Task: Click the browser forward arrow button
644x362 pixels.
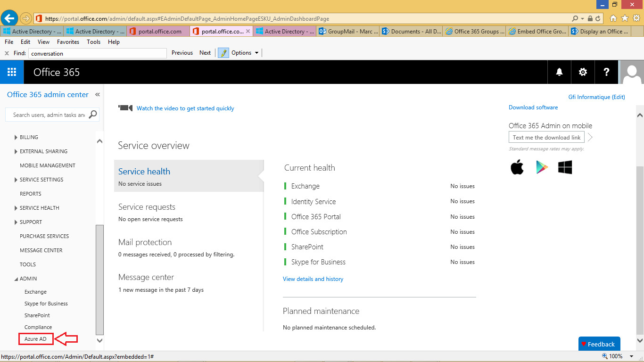Action: point(26,18)
